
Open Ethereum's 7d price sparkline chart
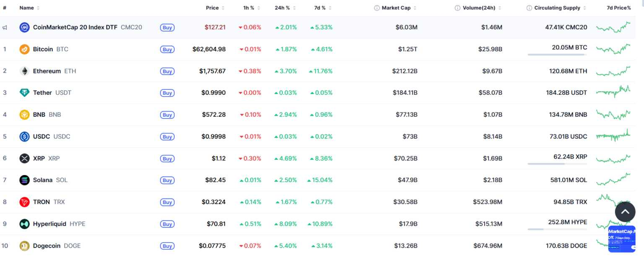click(613, 71)
